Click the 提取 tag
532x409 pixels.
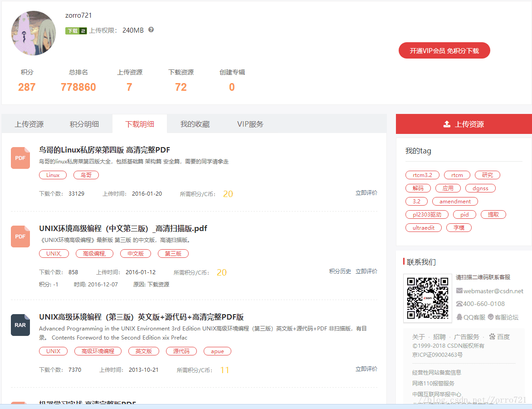(x=493, y=215)
